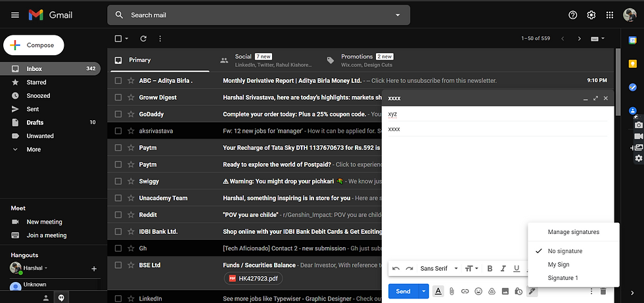Toggle formatting options in compose window
Screen dimensions: 644x303
click(438, 291)
